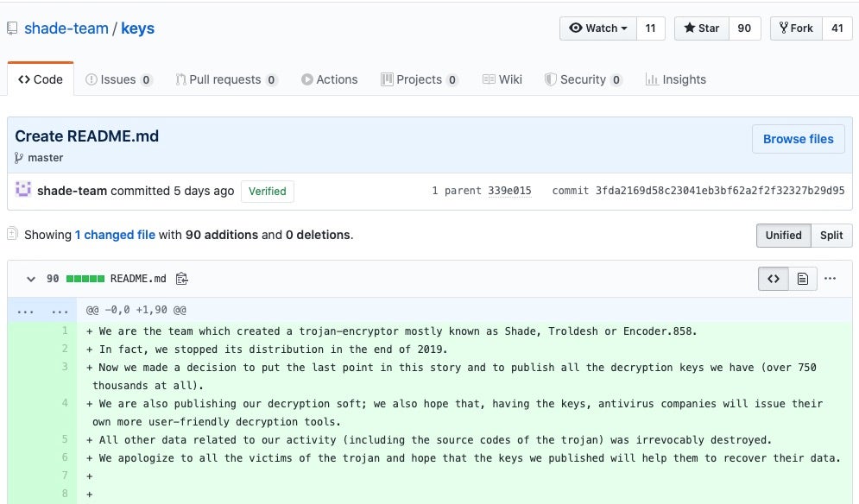The image size is (859, 504).
Task: Open the three-dot file options menu
Action: click(x=831, y=279)
